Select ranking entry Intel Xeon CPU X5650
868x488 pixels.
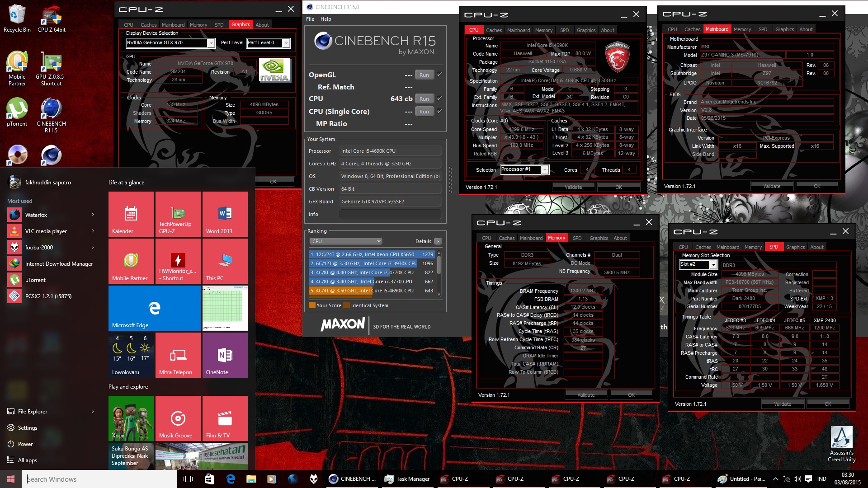coord(372,254)
